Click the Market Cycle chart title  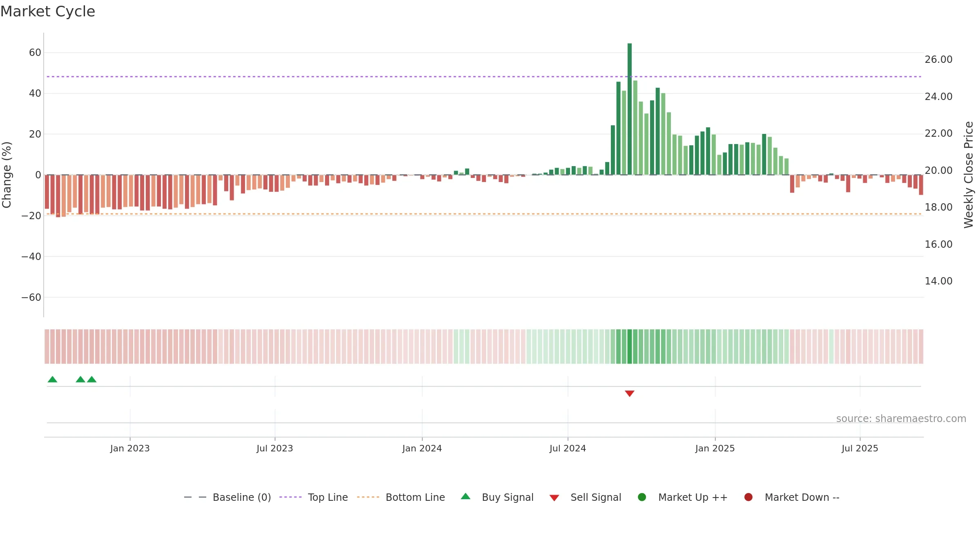click(x=48, y=11)
